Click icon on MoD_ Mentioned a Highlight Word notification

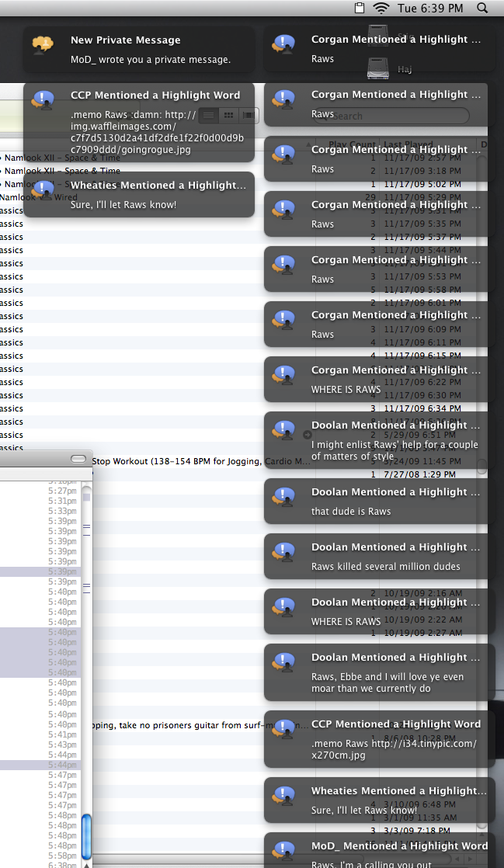283,851
